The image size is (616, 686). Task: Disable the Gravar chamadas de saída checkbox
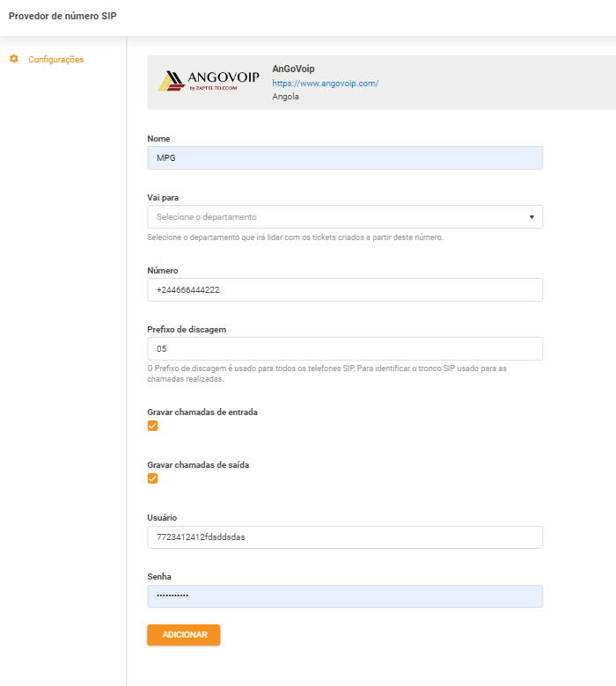pyautogui.click(x=152, y=478)
